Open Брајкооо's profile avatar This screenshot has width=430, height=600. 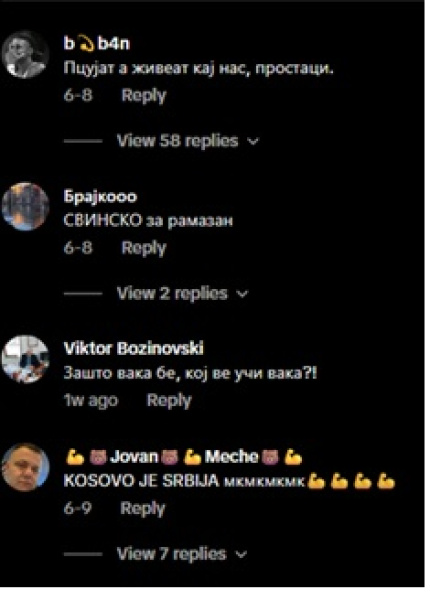[25, 207]
